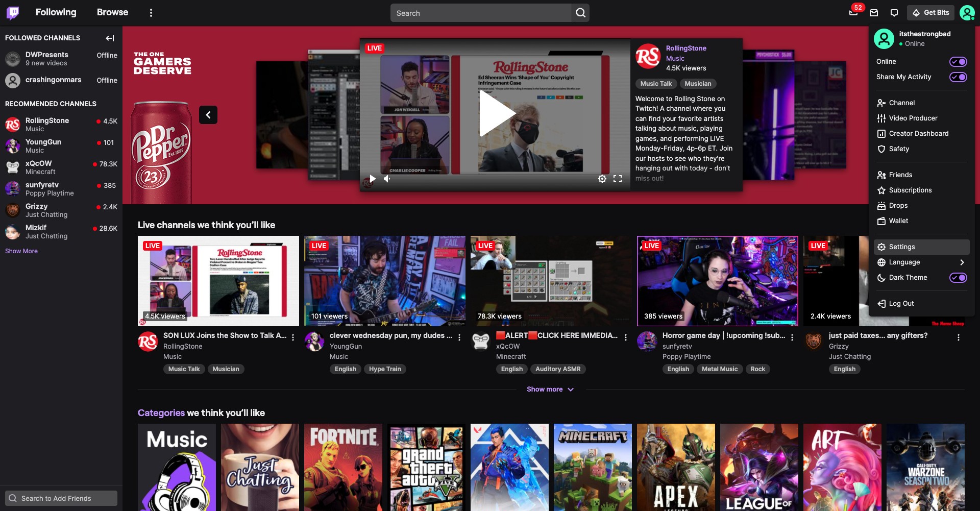The image size is (980, 511).
Task: Open RollingStone channel link in featured panel
Action: point(686,48)
